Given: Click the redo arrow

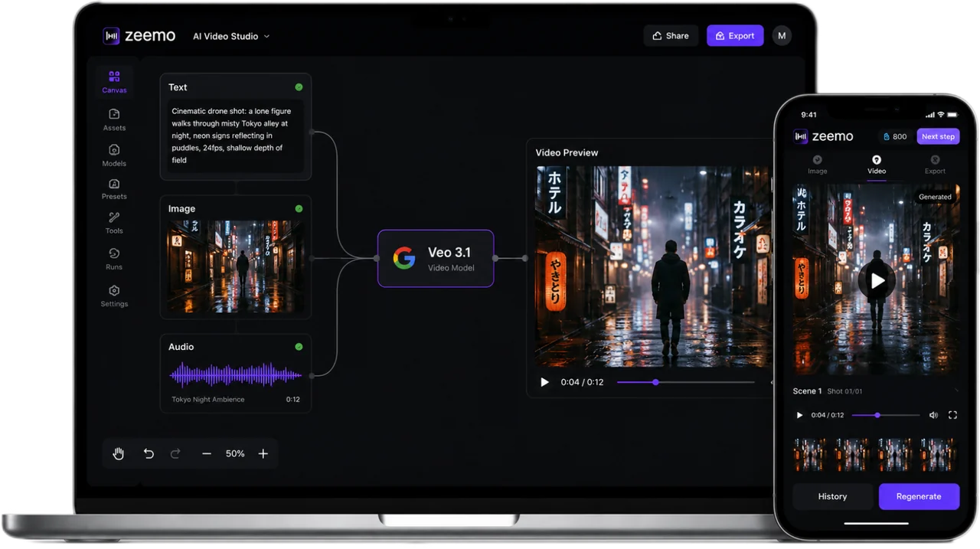Looking at the screenshot, I should (x=175, y=453).
